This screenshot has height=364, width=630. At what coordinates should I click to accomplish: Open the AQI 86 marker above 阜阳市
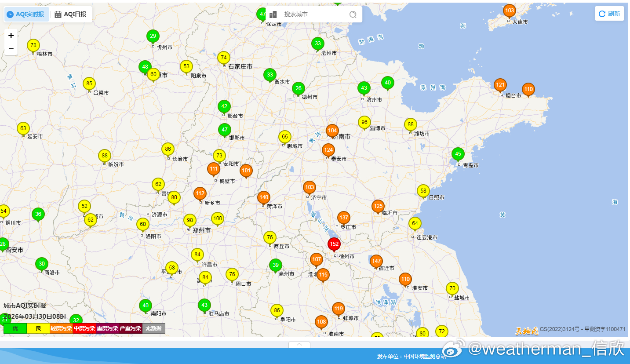click(x=277, y=310)
